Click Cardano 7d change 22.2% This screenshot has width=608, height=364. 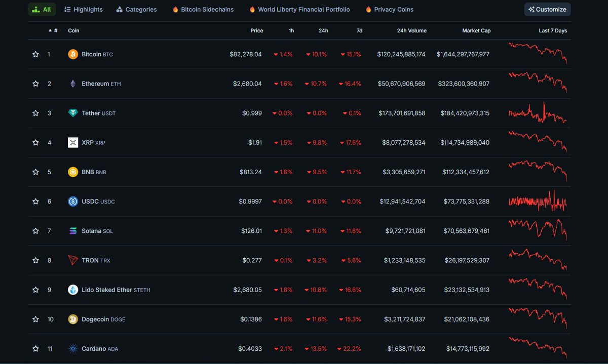350,348
